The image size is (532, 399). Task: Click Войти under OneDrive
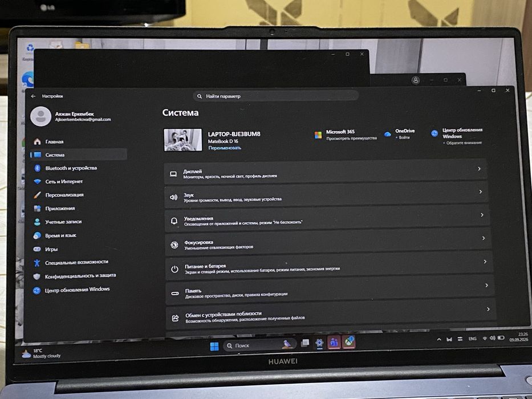tap(404, 137)
